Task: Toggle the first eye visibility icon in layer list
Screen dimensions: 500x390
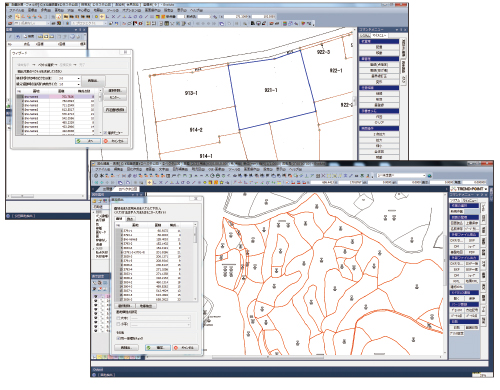Action: (x=96, y=296)
